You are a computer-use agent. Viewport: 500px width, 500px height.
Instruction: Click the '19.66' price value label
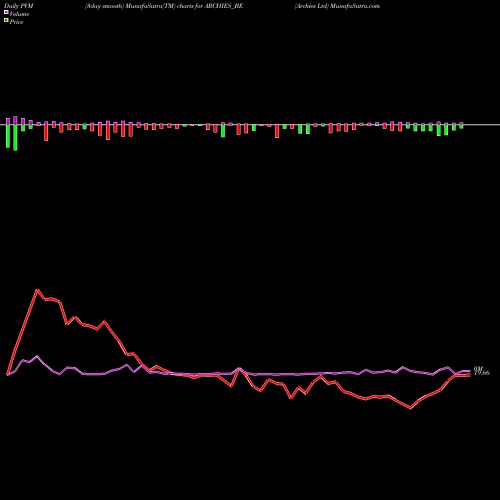coord(482,373)
